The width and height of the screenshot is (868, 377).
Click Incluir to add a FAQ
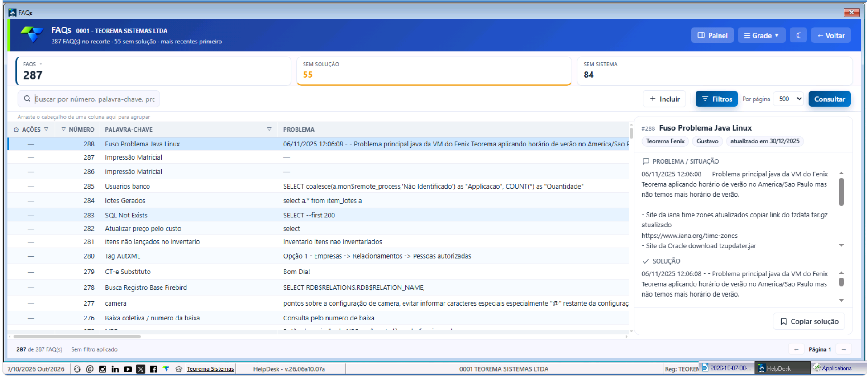click(x=664, y=99)
